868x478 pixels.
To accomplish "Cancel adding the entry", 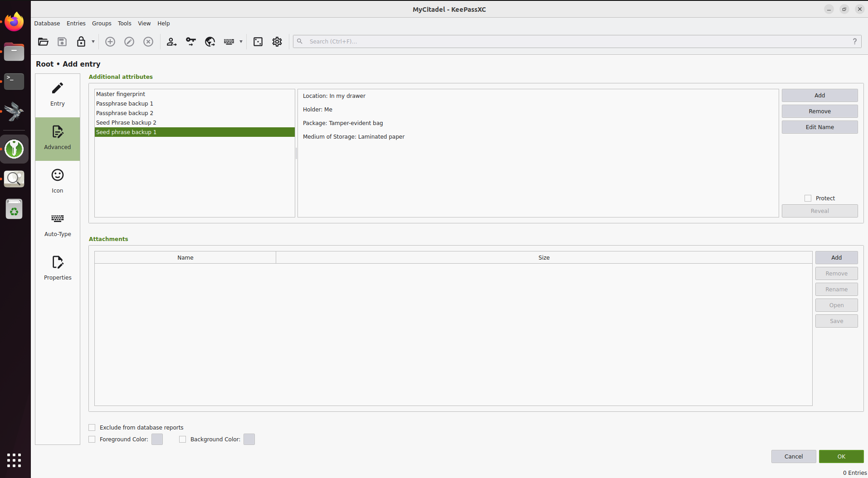I will [794, 456].
